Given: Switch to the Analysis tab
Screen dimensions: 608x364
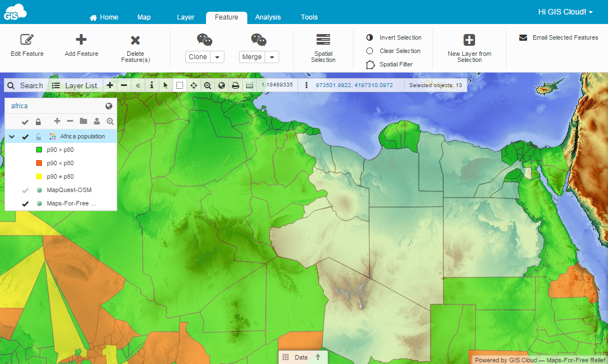Looking at the screenshot, I should 268,17.
